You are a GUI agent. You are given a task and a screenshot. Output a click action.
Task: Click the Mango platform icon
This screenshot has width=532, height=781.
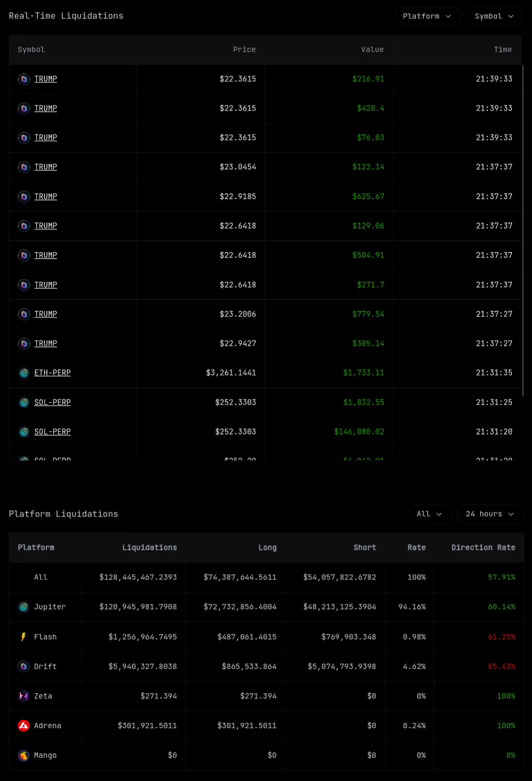tap(24, 756)
